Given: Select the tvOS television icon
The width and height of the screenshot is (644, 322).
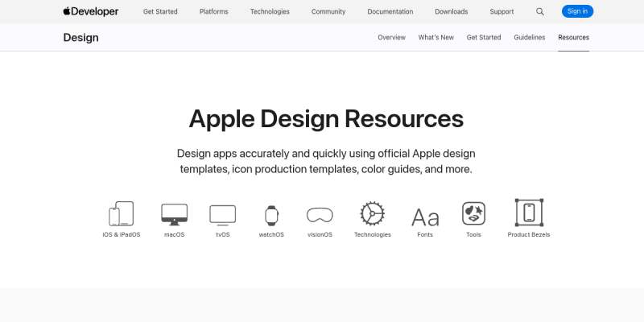Looking at the screenshot, I should tap(223, 215).
